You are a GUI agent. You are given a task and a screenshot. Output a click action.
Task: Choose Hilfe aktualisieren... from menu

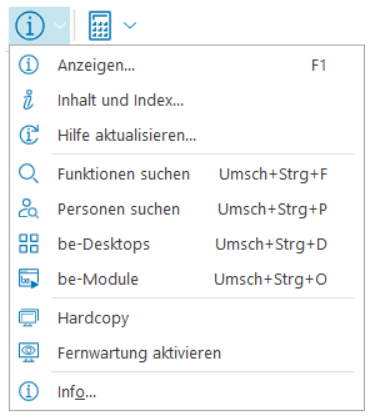coord(187,135)
